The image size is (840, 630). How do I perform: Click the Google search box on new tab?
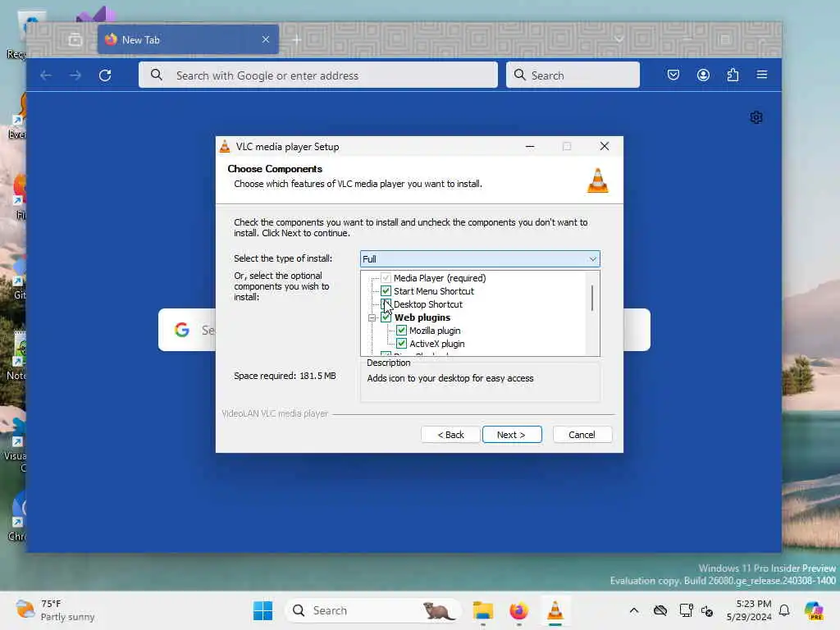(x=404, y=330)
